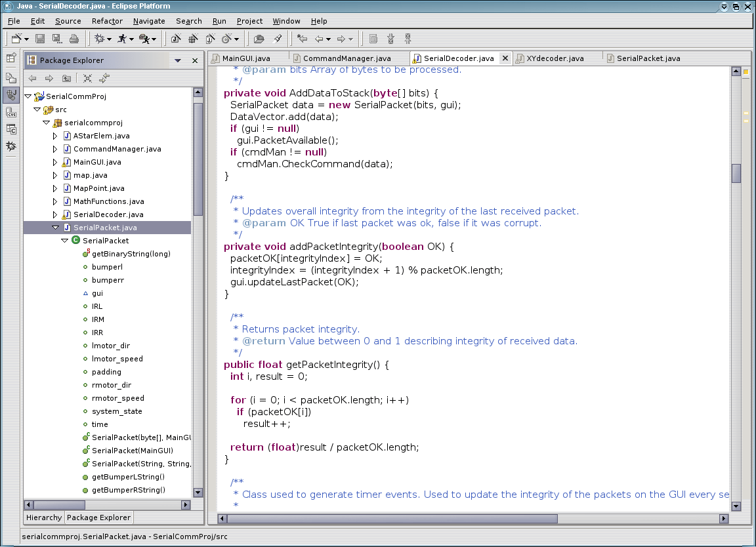Click Package Explorer scroll down arrow
This screenshot has width=756, height=547.
pos(198,493)
